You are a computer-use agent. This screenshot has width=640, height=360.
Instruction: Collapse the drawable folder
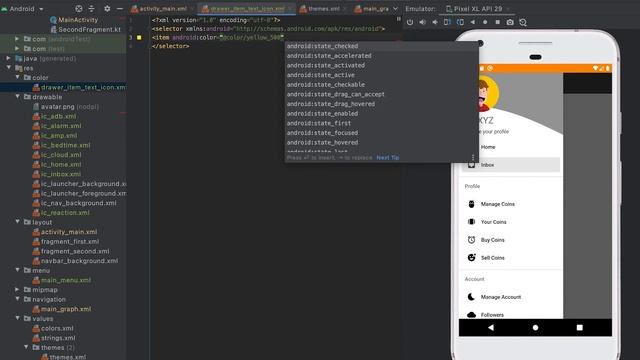(17, 97)
